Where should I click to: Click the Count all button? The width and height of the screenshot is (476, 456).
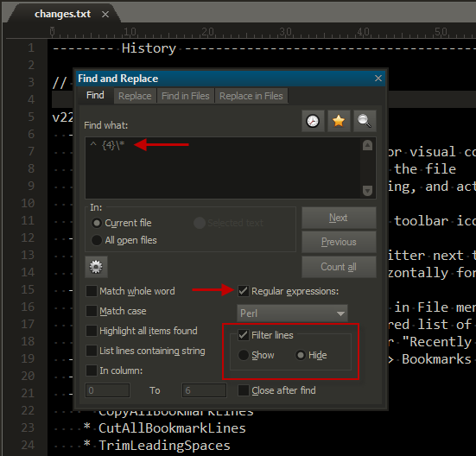[x=339, y=267]
